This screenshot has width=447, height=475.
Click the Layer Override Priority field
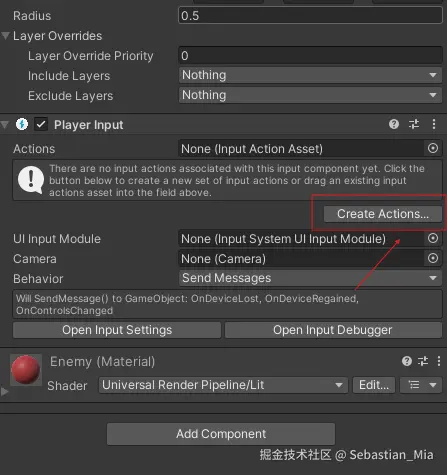tap(310, 55)
